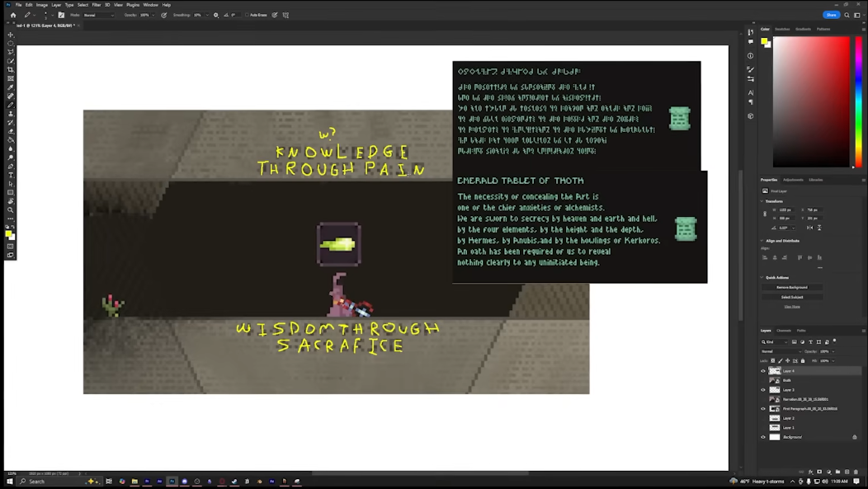This screenshot has height=489, width=868.
Task: Switch to the Swatches tab
Action: coord(782,29)
